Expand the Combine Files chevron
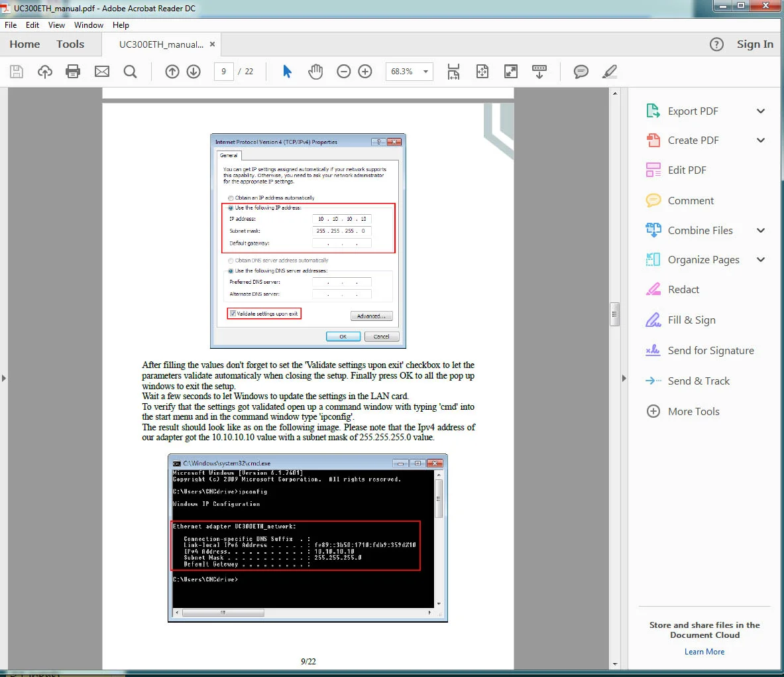Image resolution: width=784 pixels, height=677 pixels. [761, 231]
